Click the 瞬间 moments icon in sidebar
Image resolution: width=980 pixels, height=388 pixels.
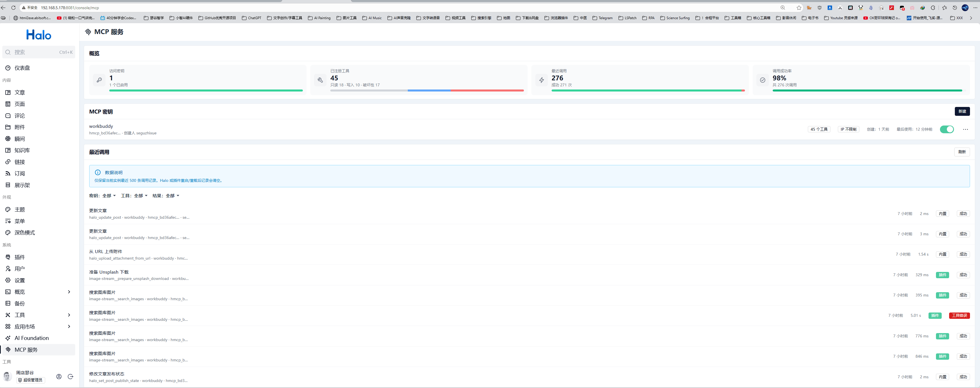(8, 139)
